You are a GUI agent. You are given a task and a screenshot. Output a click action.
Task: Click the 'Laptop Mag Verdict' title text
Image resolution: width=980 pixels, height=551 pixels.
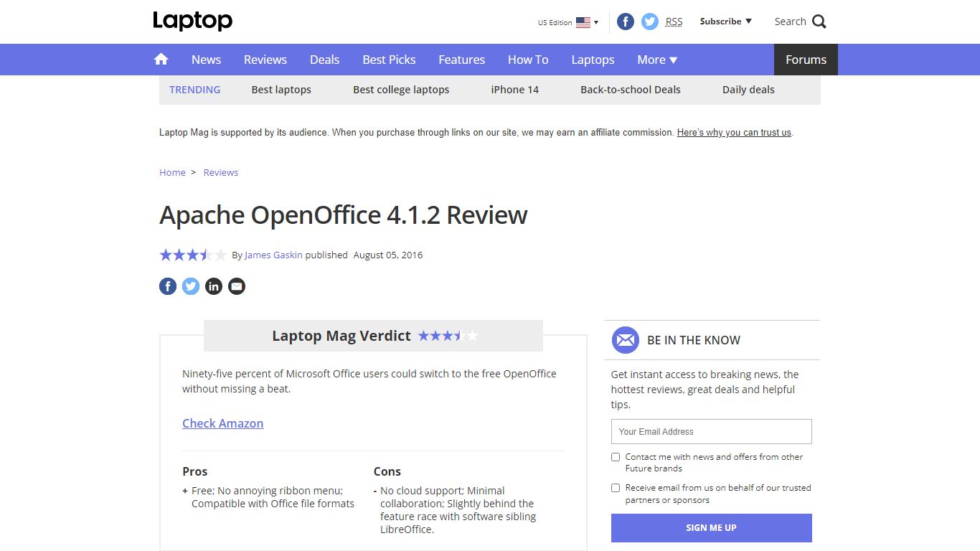(x=341, y=336)
